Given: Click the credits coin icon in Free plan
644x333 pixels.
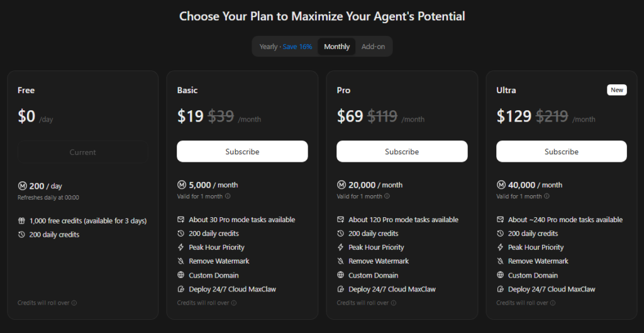Looking at the screenshot, I should (x=22, y=186).
